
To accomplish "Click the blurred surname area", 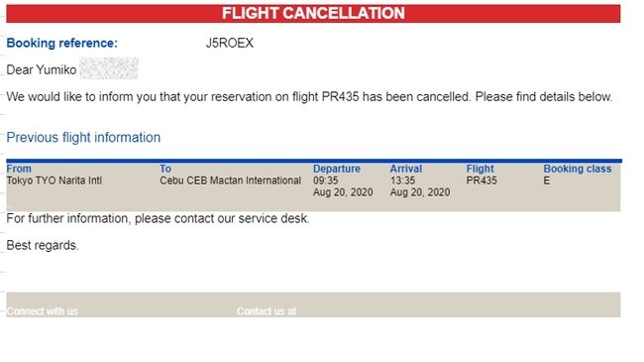I will [109, 68].
